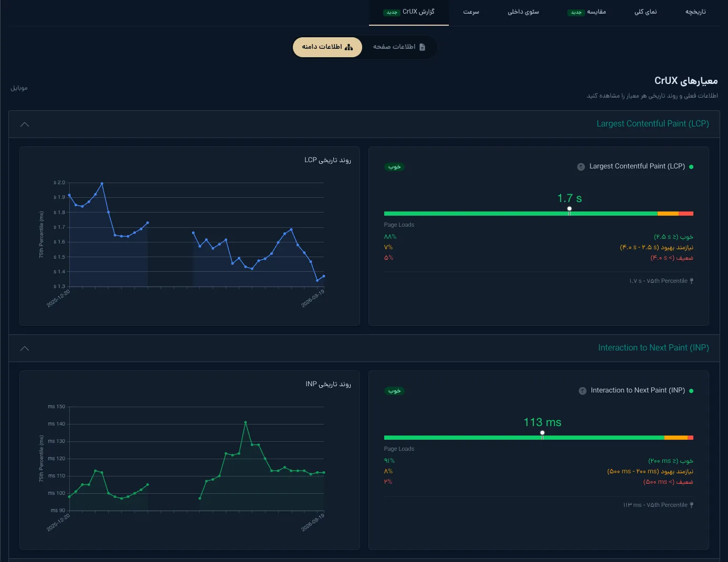Click the خوب badge in the INP card
This screenshot has width=728, height=562.
[x=394, y=391]
